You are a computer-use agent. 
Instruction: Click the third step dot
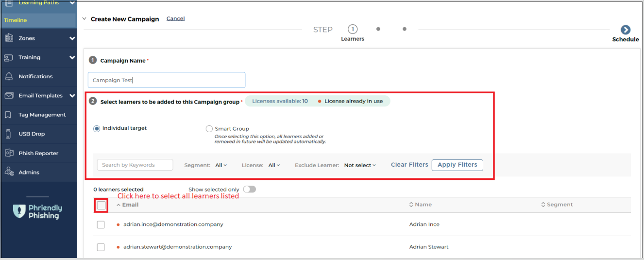click(x=404, y=29)
